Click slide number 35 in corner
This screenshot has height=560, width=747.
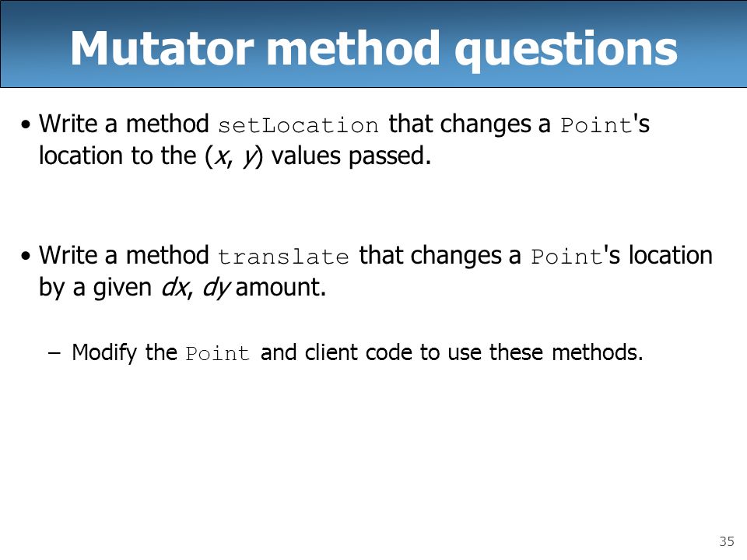point(727,541)
